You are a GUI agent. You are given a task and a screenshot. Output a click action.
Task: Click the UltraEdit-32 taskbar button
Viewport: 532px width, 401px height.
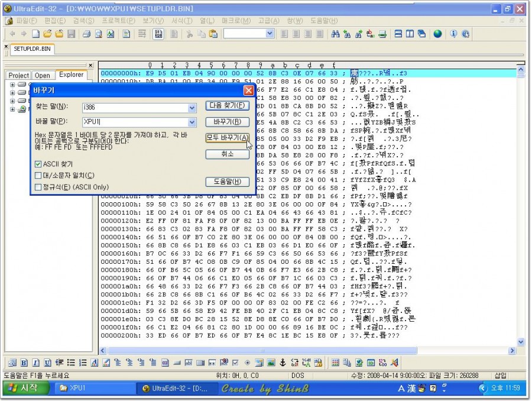[x=176, y=388]
